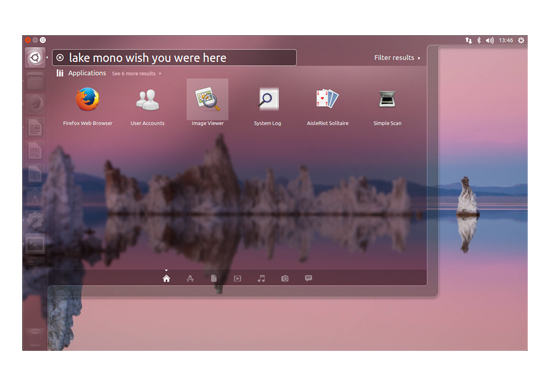Click the Dash search input field

pos(174,58)
